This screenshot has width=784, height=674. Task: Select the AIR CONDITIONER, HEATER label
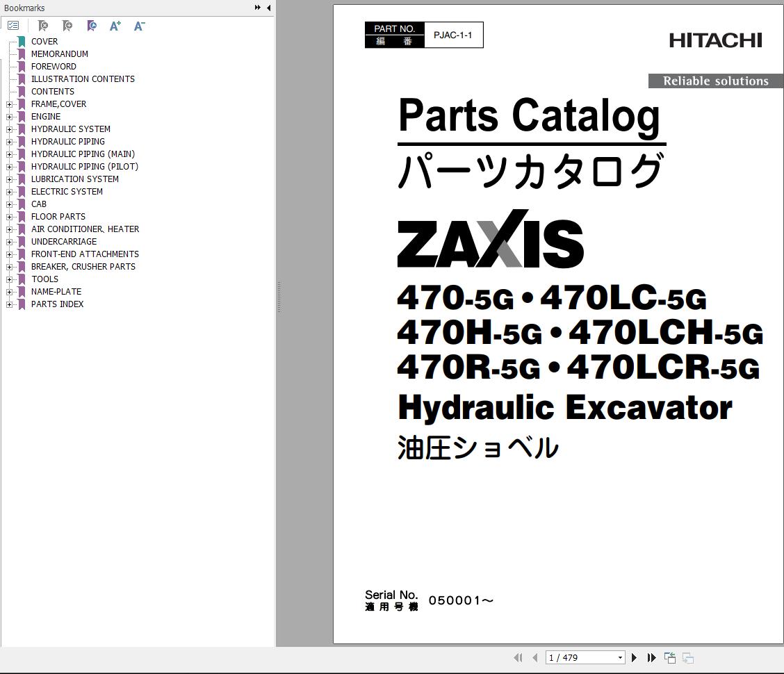85,229
